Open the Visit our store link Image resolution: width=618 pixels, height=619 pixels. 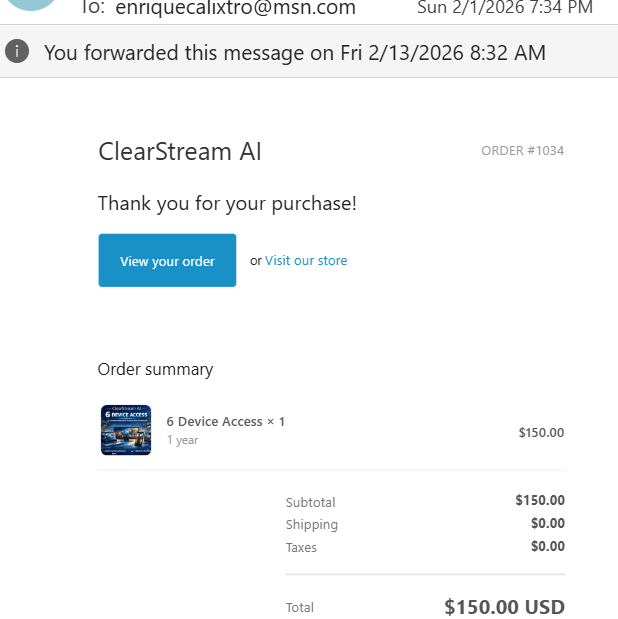[x=306, y=261]
